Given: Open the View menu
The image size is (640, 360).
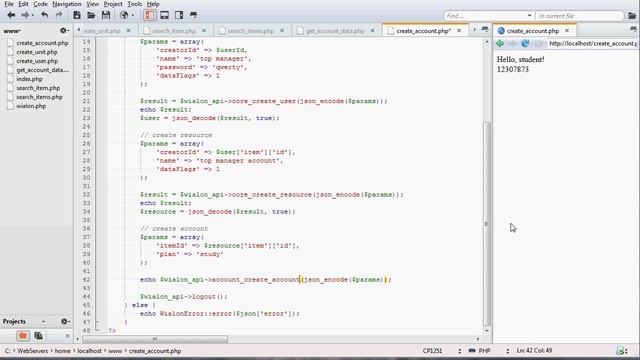Looking at the screenshot, I should (93, 4).
